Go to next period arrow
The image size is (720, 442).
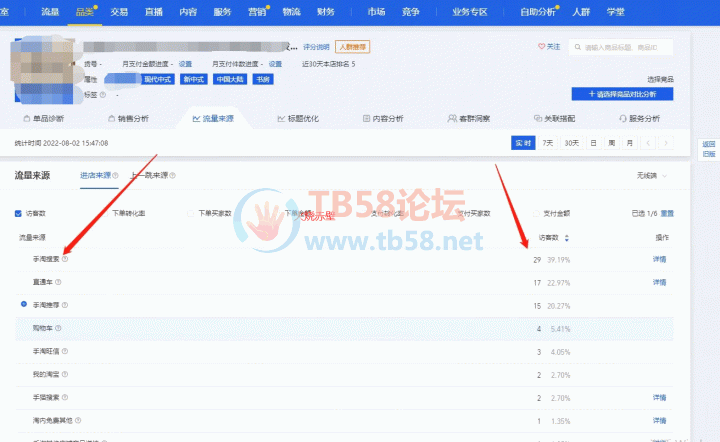(666, 143)
